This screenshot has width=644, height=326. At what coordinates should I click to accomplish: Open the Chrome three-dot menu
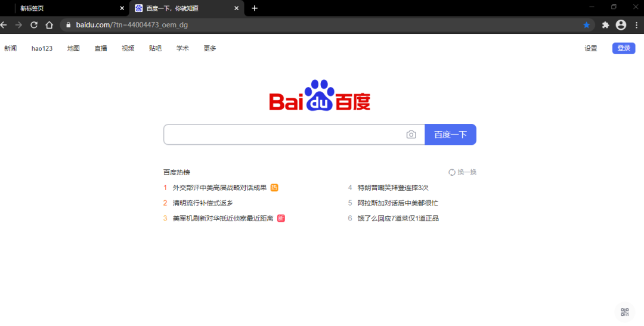pyautogui.click(x=637, y=25)
